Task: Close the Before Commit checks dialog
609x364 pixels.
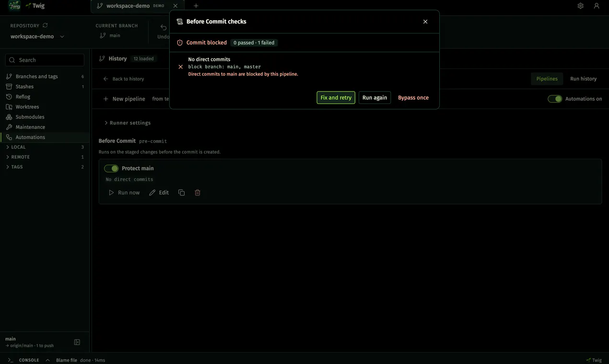Action: [x=425, y=22]
